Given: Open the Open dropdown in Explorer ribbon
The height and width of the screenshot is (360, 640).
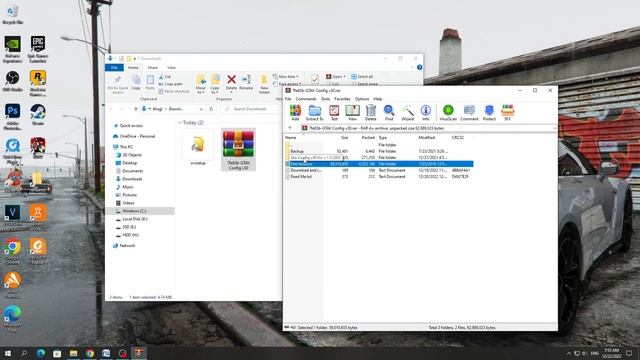Looking at the screenshot, I should tap(336, 77).
